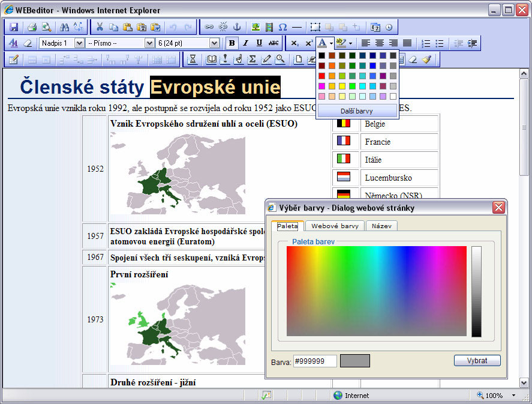Viewport: 532px width, 404px height.
Task: Insert hyperlink chain icon
Action: (209, 27)
